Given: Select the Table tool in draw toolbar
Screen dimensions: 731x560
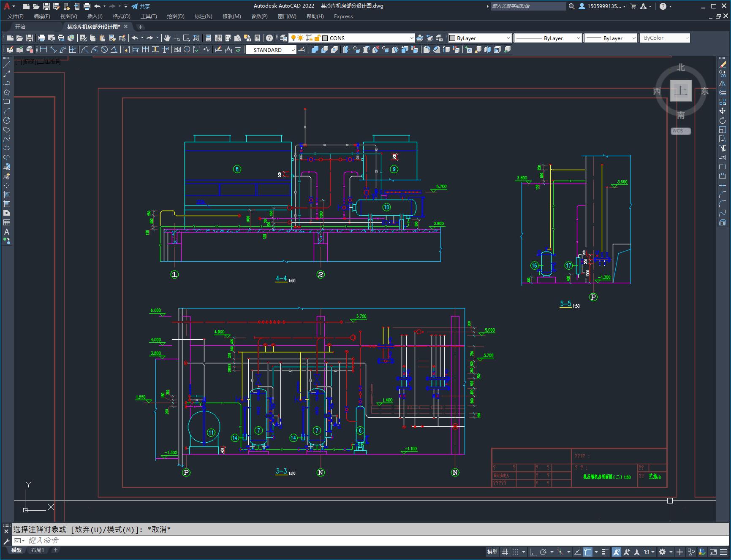Looking at the screenshot, I should click(7, 222).
